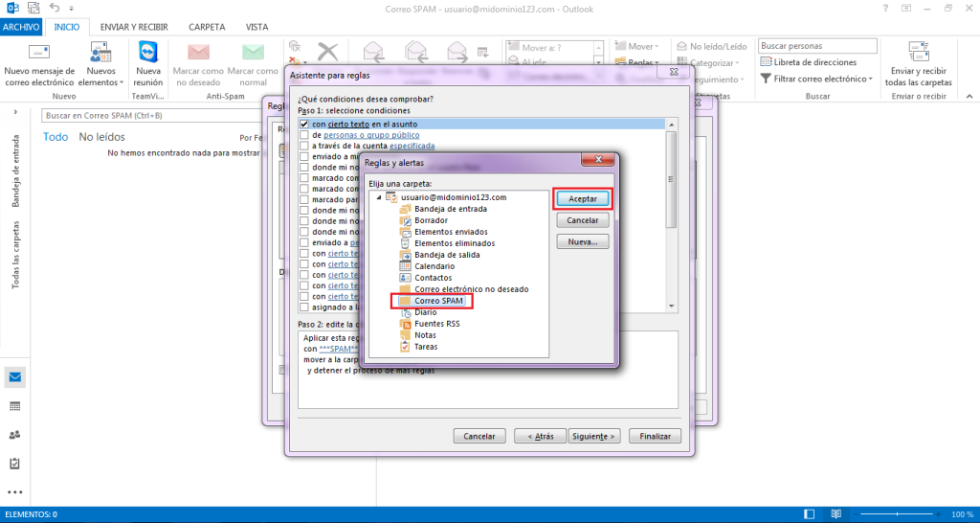980x523 pixels.
Task: Check 'de personas o grupo público' condition
Action: pos(303,134)
